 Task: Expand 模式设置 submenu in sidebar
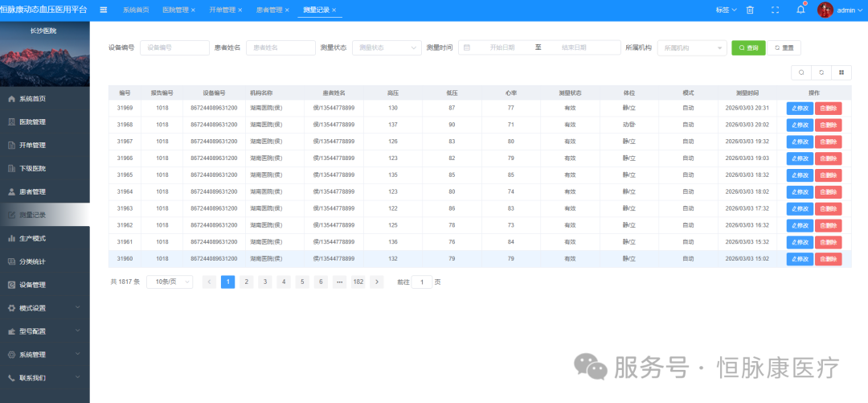click(45, 308)
